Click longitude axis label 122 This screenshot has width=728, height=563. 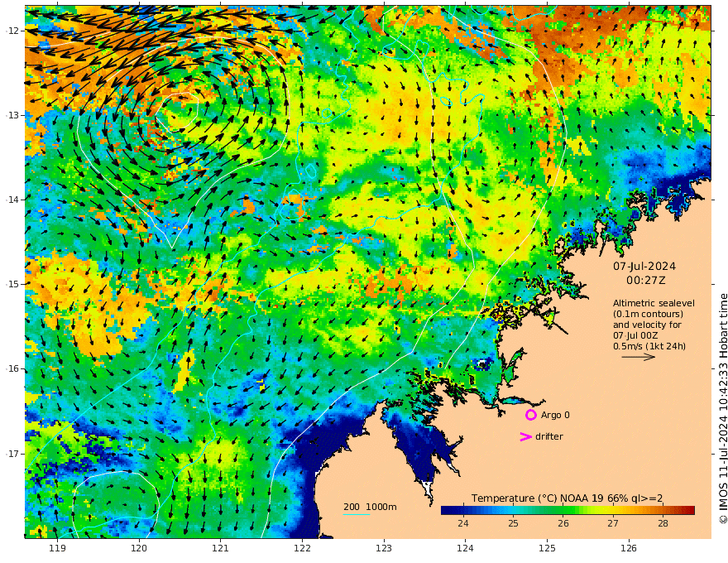click(302, 548)
